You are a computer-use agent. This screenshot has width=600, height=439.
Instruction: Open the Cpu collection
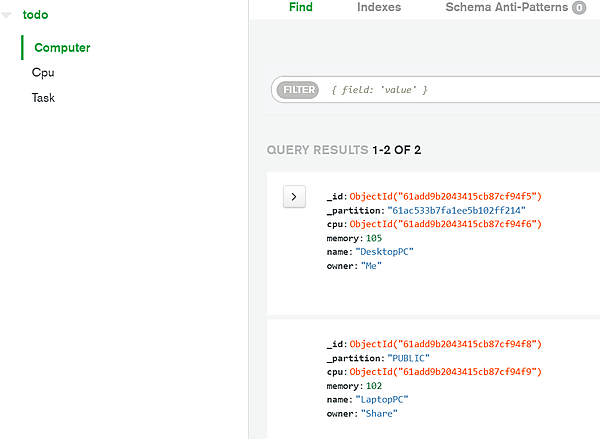[x=43, y=73]
